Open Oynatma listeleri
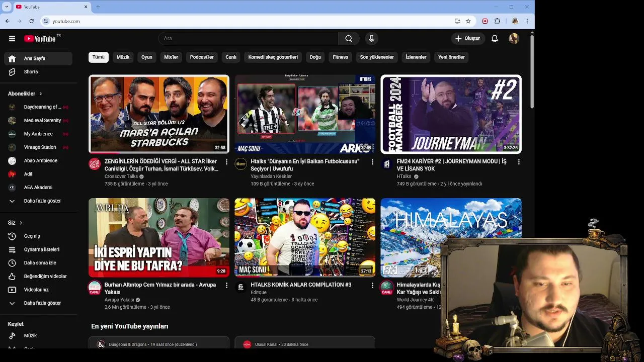The image size is (644, 362). [38, 249]
